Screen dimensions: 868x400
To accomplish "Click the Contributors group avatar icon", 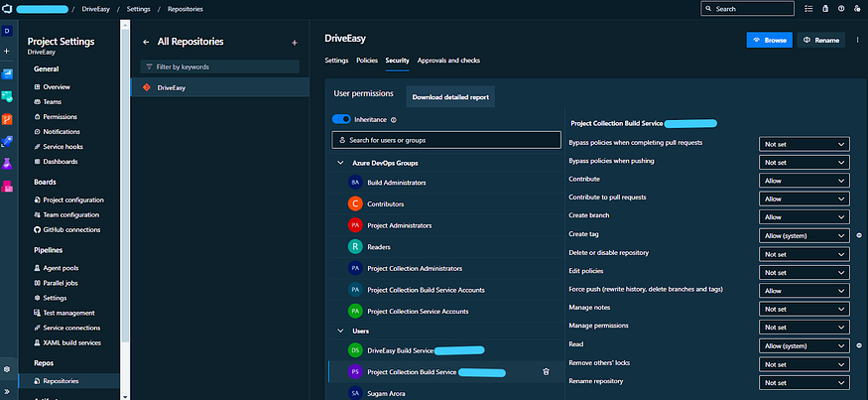I will 355,203.
